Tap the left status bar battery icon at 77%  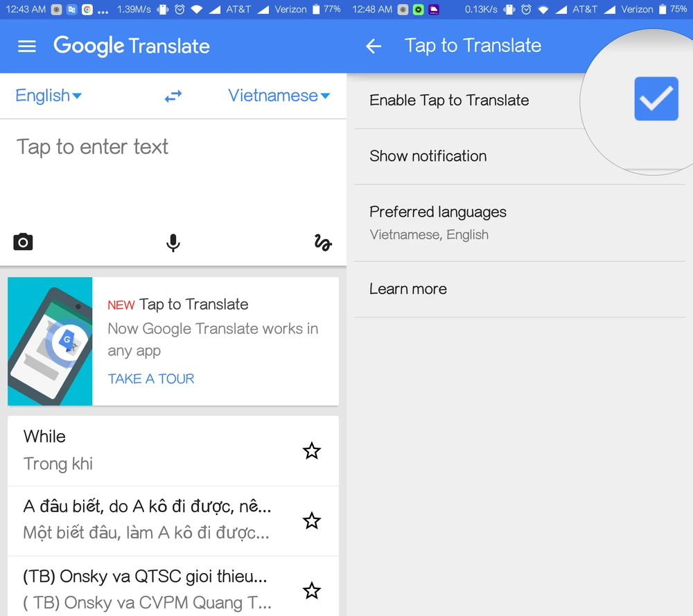tap(316, 9)
